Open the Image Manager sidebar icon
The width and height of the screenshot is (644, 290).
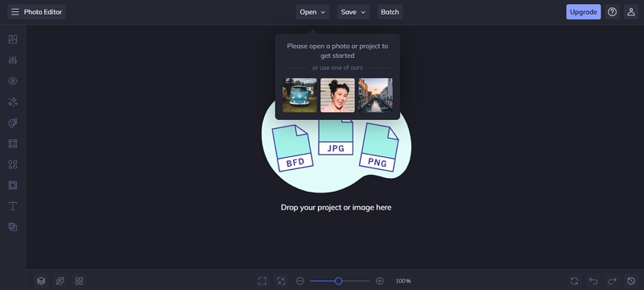[13, 39]
